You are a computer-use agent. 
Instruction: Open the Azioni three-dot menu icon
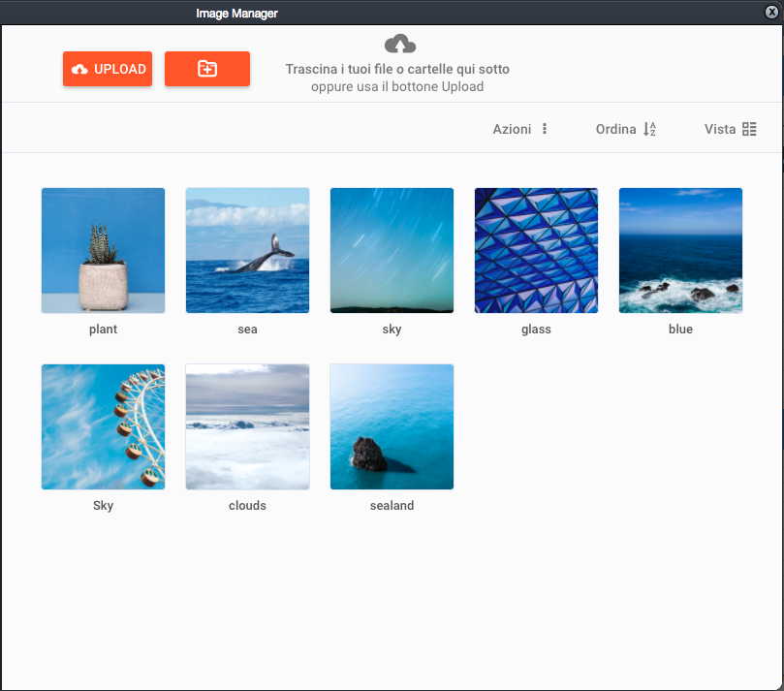[545, 128]
